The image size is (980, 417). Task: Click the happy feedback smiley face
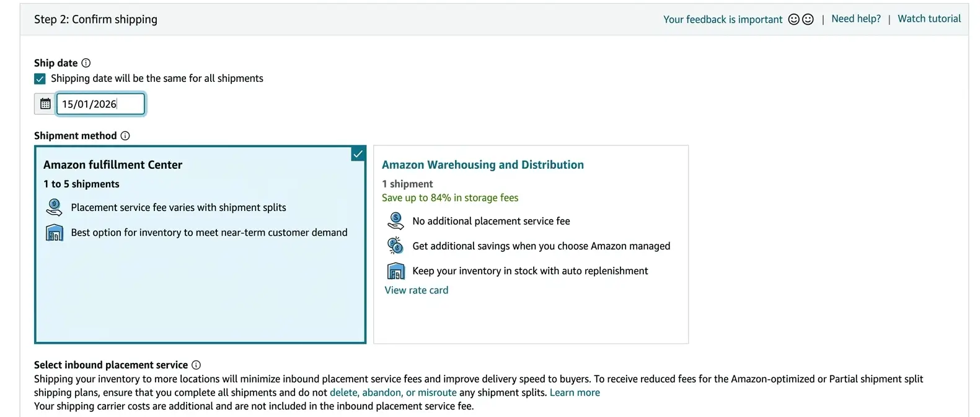pos(793,19)
